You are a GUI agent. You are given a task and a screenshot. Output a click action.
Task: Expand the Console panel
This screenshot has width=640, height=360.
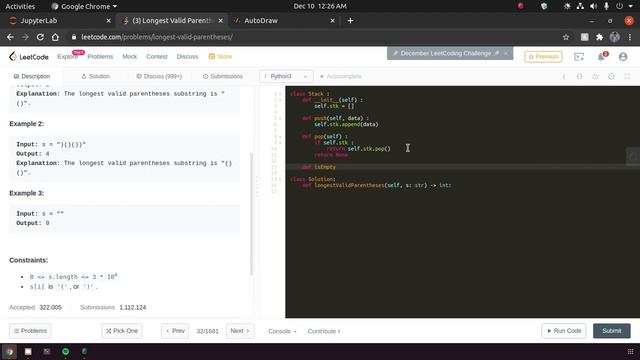pyautogui.click(x=282, y=331)
